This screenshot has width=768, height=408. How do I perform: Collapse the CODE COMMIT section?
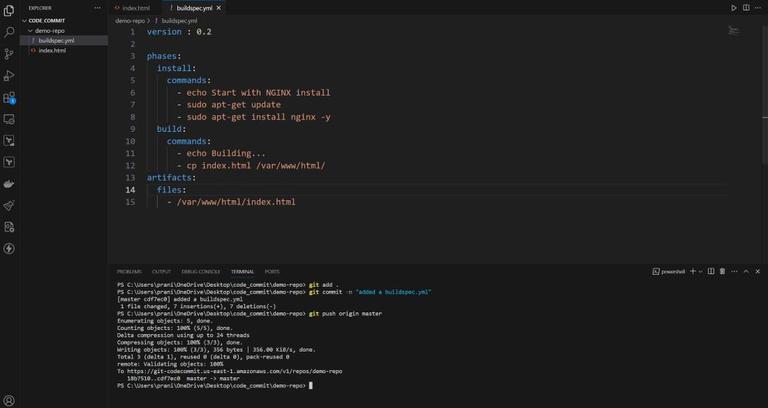pyautogui.click(x=24, y=21)
